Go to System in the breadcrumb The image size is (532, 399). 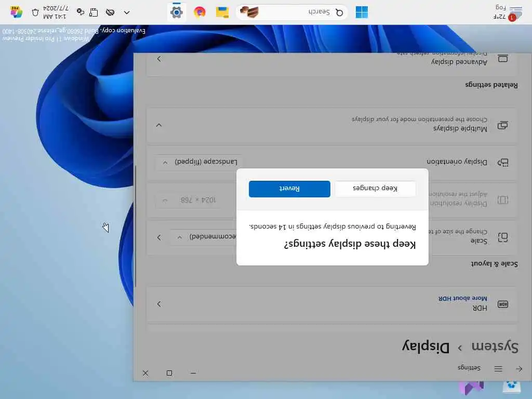tap(495, 347)
